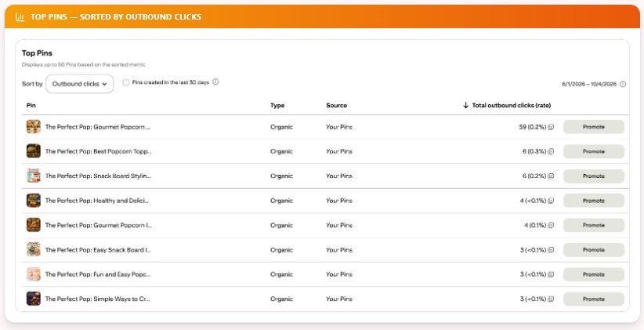This screenshot has width=644, height=330.
Task: Open thumbnail of Fun and Easy Popc... pin
Action: click(34, 274)
